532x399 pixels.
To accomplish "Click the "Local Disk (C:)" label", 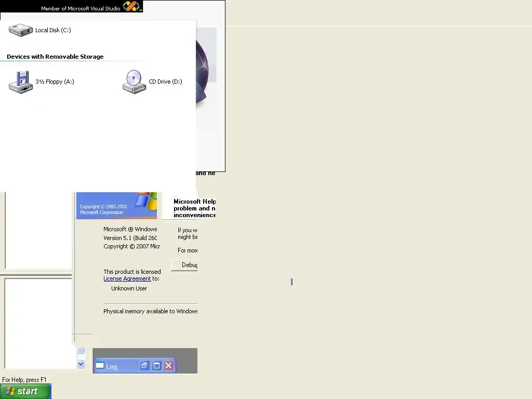I will click(54, 30).
